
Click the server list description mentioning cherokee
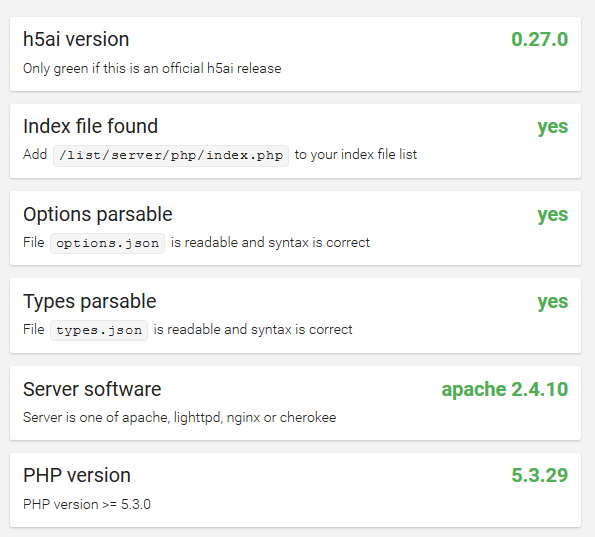(x=179, y=417)
